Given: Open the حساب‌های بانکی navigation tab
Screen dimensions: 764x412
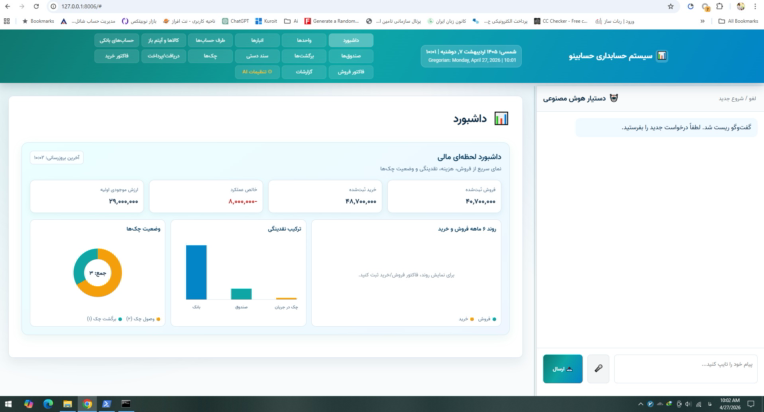Looking at the screenshot, I should tap(117, 40).
